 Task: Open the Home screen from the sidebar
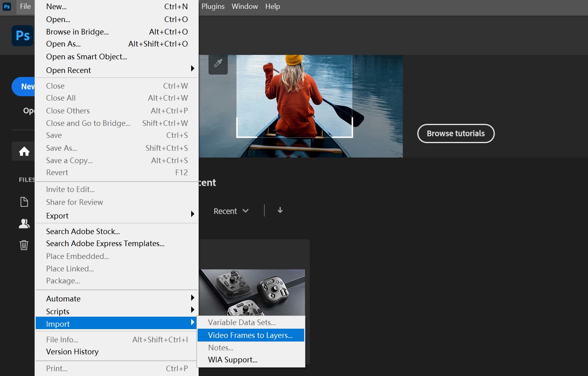[x=24, y=152]
